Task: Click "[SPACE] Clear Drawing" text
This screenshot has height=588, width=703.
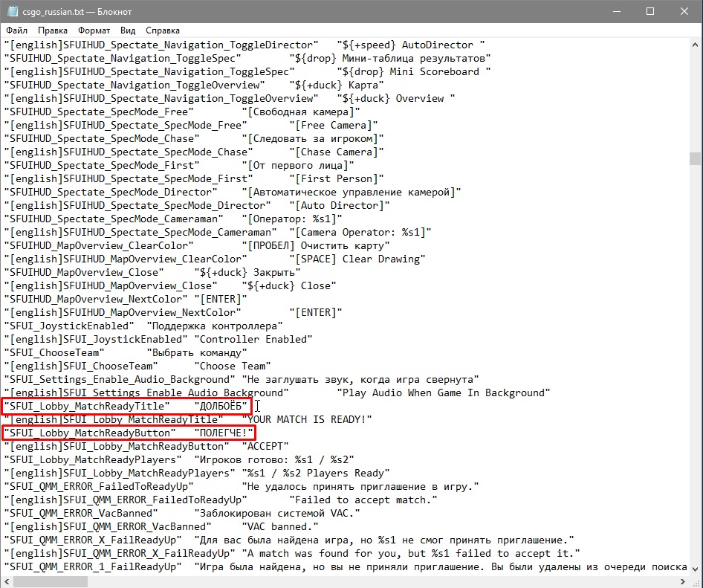Action: pyautogui.click(x=357, y=259)
